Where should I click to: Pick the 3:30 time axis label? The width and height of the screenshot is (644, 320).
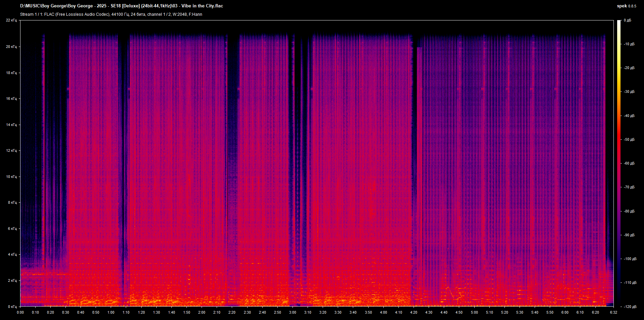[338, 313]
